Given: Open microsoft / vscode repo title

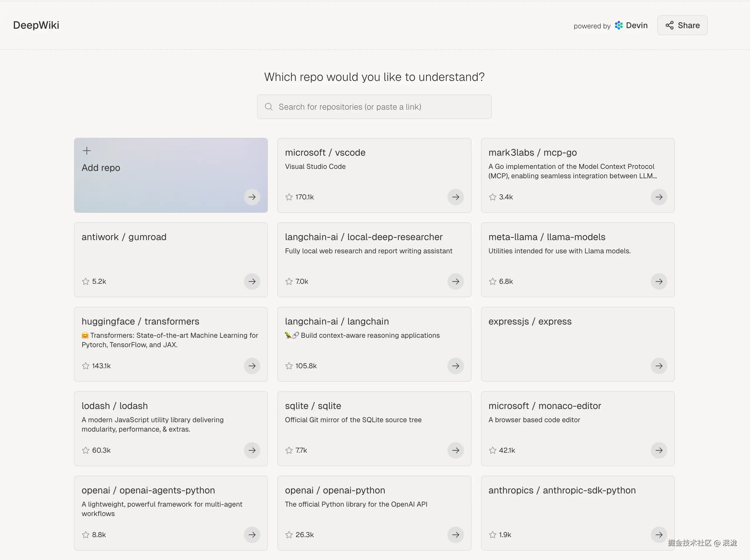Looking at the screenshot, I should tap(325, 152).
